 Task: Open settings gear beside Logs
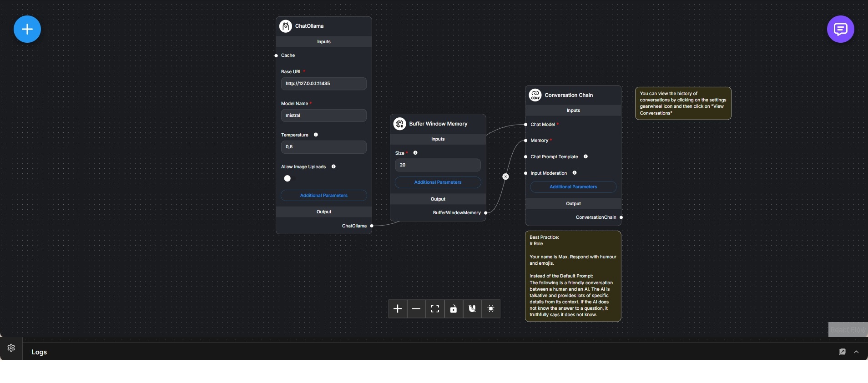(11, 348)
